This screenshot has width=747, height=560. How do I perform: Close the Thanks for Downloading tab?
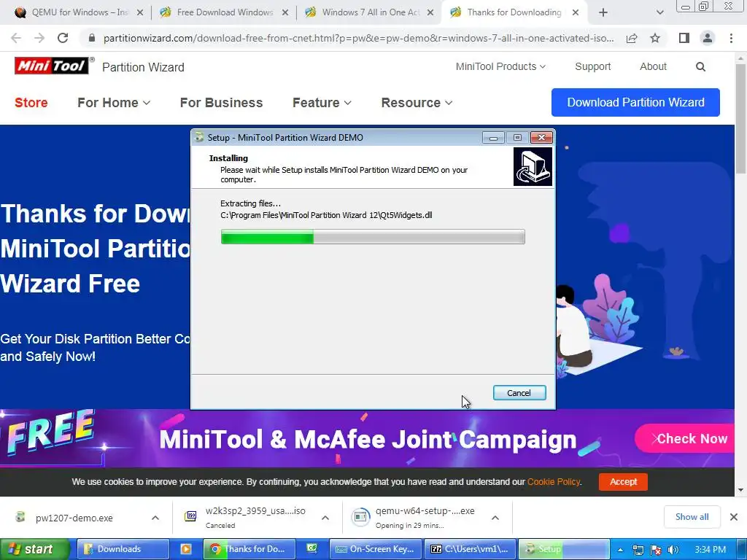(576, 12)
